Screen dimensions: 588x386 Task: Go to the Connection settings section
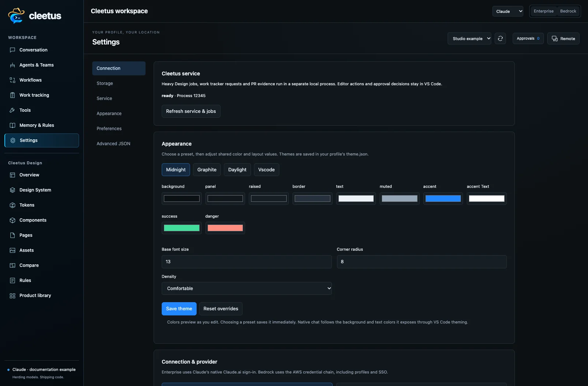(x=119, y=68)
